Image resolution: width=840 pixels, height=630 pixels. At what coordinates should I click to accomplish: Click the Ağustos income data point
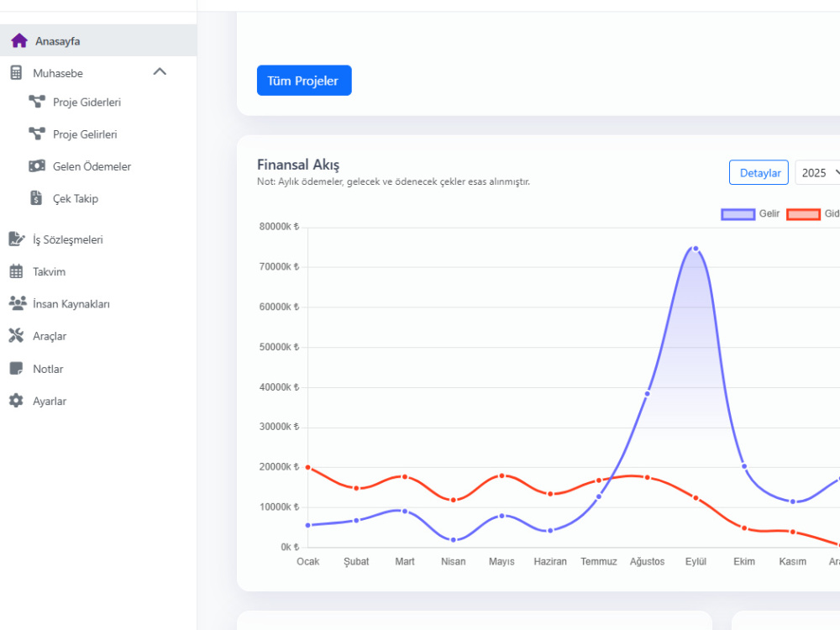click(x=647, y=394)
